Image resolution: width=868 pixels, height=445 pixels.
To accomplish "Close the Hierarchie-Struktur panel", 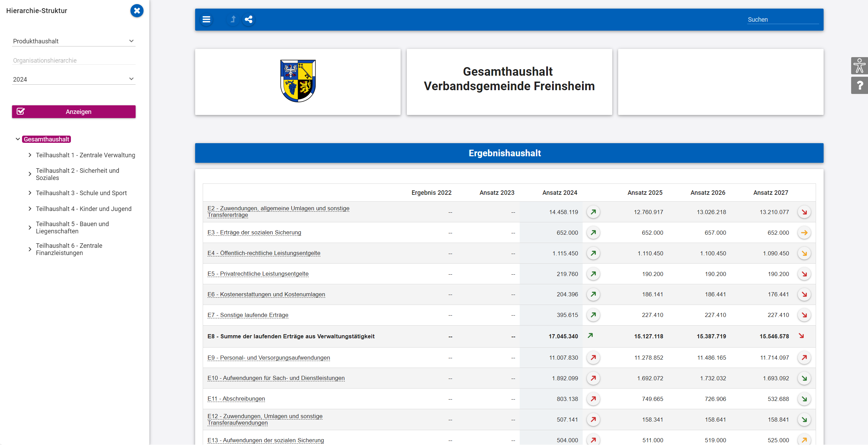I will 137,11.
